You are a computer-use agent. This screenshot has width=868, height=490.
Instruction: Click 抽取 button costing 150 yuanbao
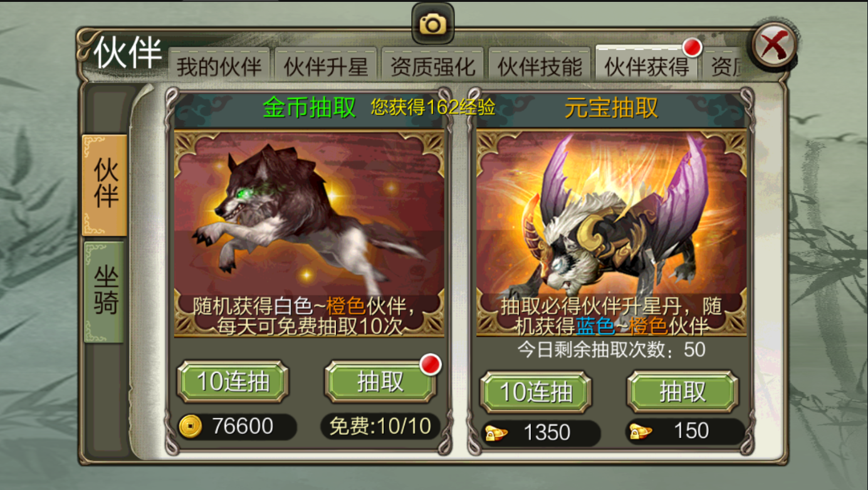(682, 392)
